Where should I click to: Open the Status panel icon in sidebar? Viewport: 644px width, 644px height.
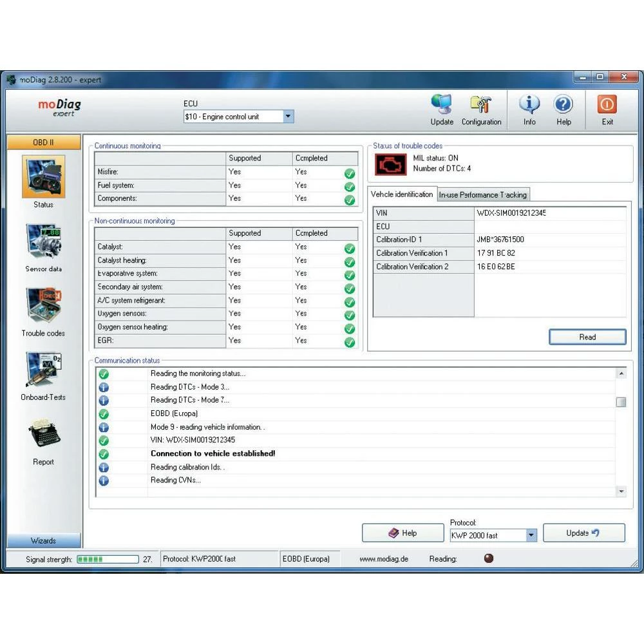click(43, 178)
